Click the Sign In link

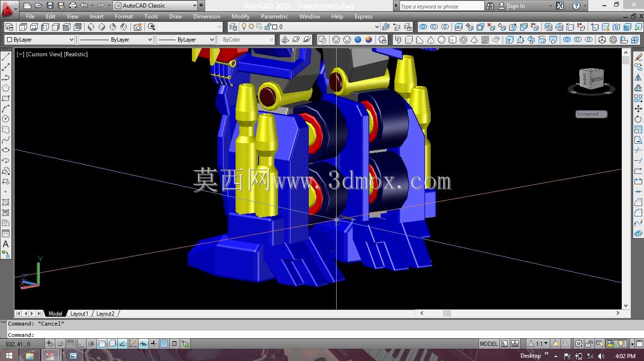pos(516,6)
